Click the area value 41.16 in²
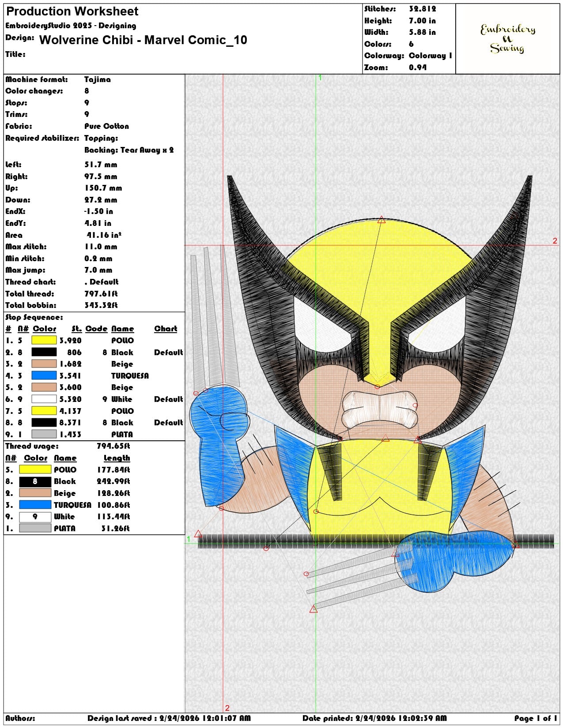The image size is (563, 728). [104, 235]
